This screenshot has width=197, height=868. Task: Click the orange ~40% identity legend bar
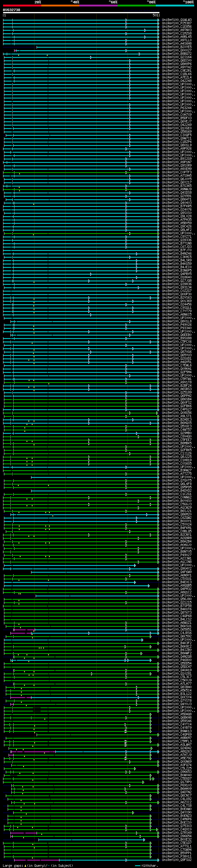(x=60, y=6)
